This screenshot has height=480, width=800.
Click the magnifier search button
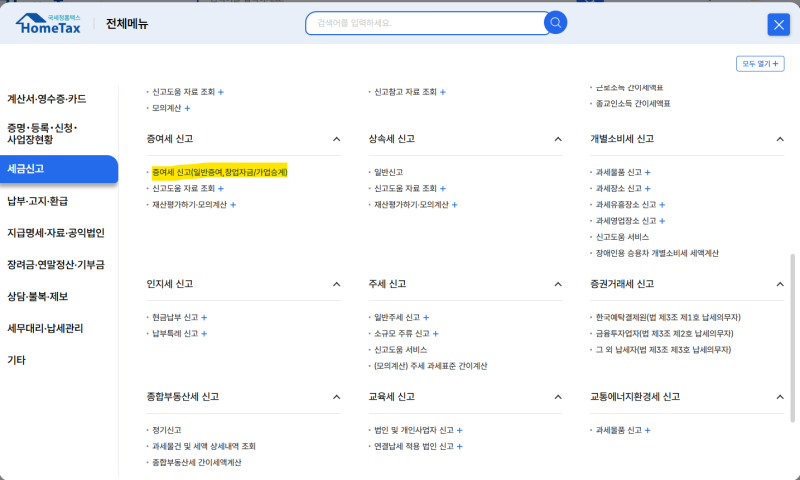coord(555,23)
